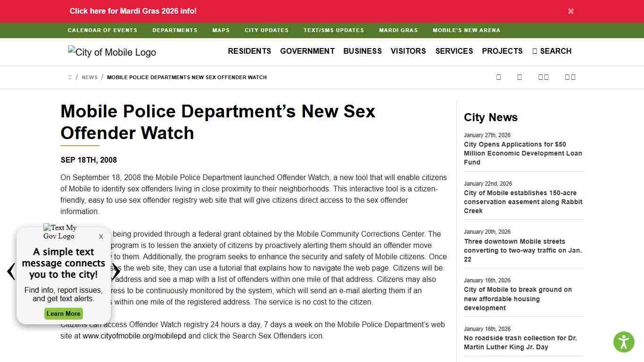The image size is (644, 362).
Task: Open the Calendar of Events menu
Action: pos(102,30)
